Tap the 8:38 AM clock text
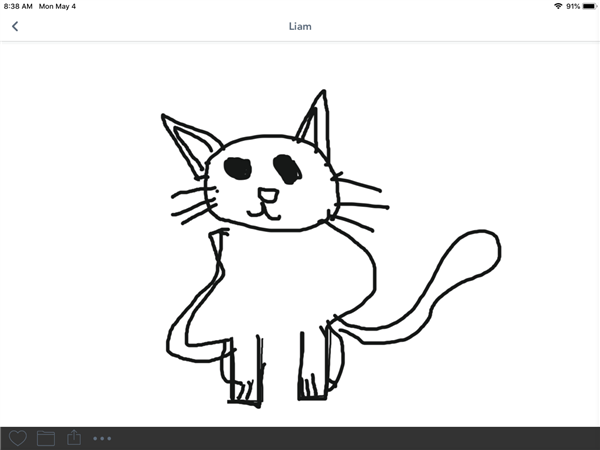Viewport: 600px width, 450px height. pyautogui.click(x=18, y=7)
